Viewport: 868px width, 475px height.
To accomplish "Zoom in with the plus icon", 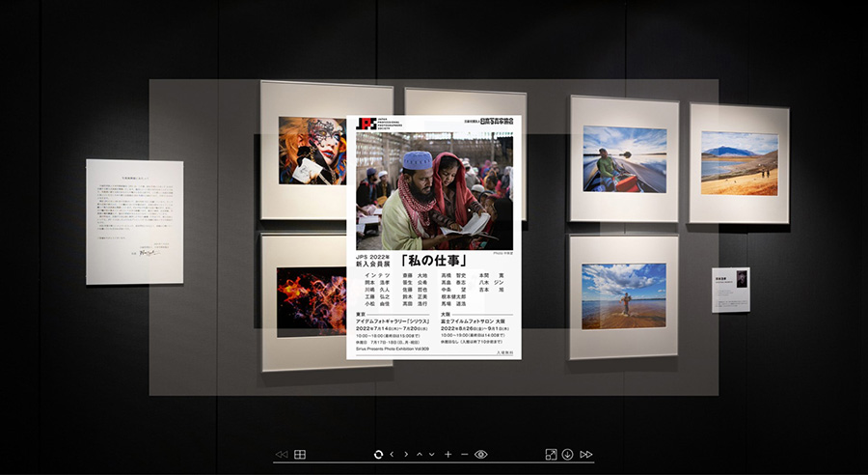I will tap(448, 454).
